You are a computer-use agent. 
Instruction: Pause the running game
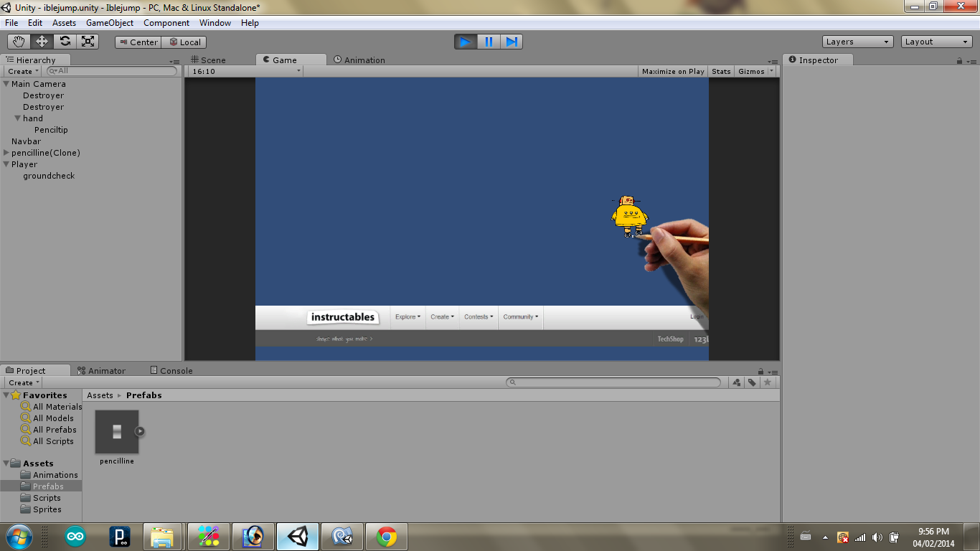[x=488, y=42]
